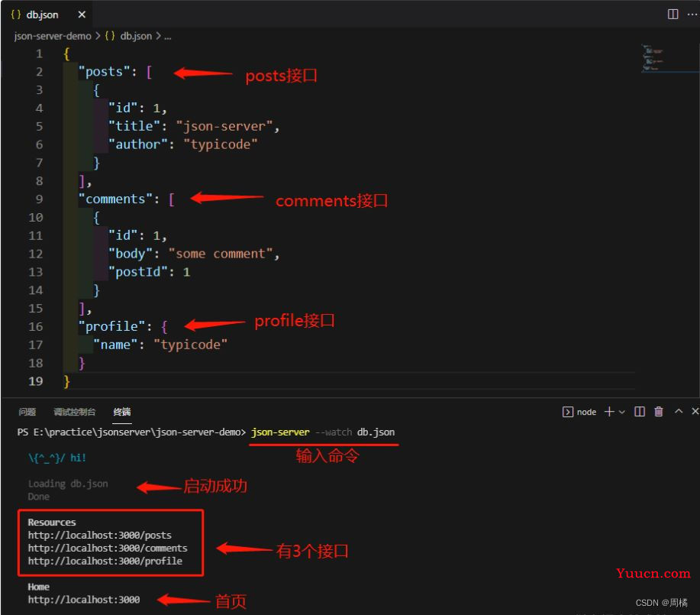Screen dimensions: 700x615
Task: Split the terminal panel
Action: (639, 412)
